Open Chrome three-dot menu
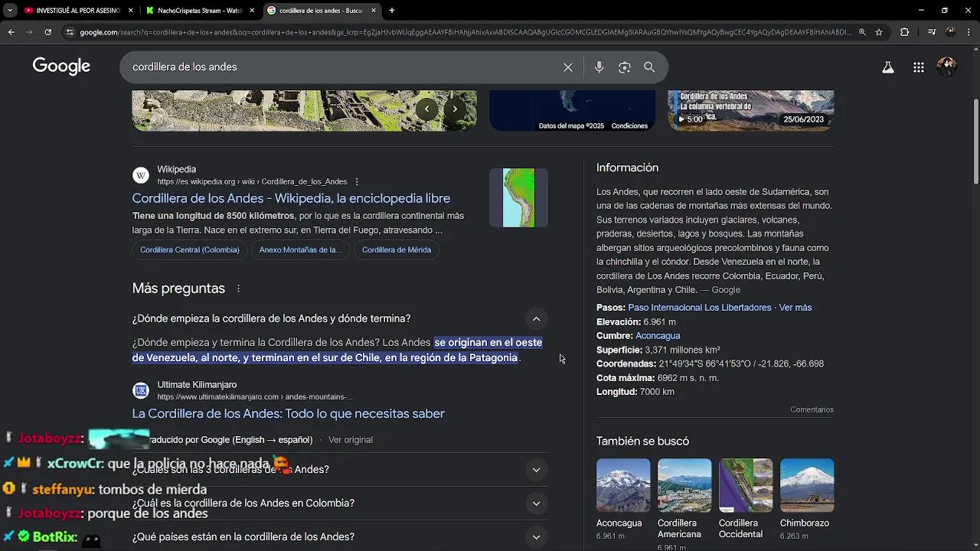The height and width of the screenshot is (551, 980). pyautogui.click(x=969, y=32)
